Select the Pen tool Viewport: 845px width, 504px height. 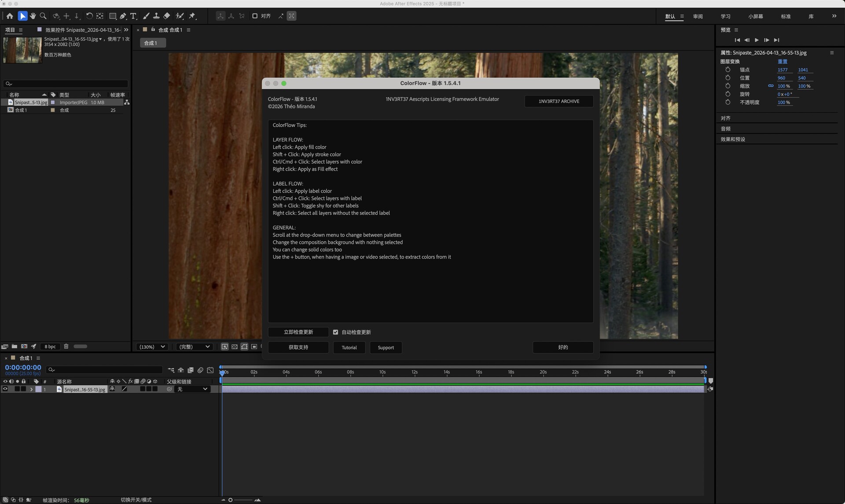(123, 16)
